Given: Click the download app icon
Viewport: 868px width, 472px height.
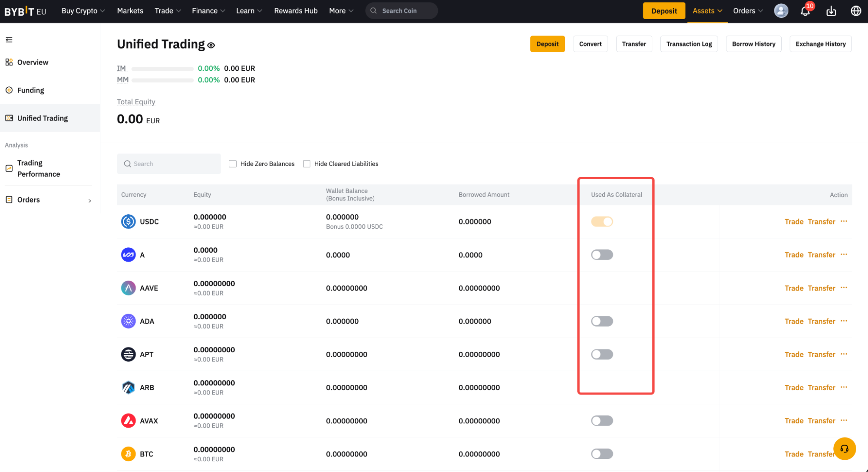Looking at the screenshot, I should (831, 11).
